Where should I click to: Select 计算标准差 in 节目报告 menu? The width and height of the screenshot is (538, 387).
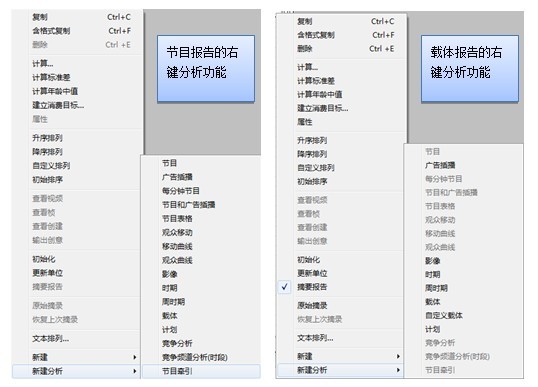pos(51,77)
